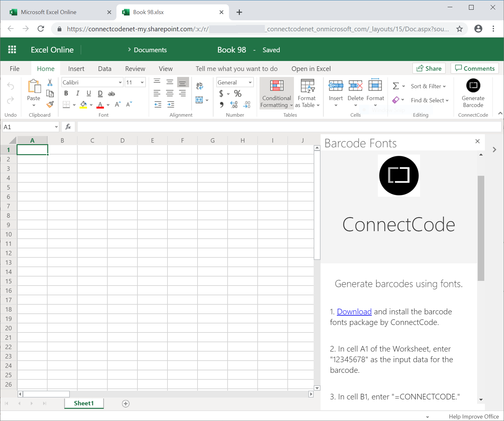Close the Barcode Fonts pane
This screenshot has width=504, height=421.
click(477, 141)
